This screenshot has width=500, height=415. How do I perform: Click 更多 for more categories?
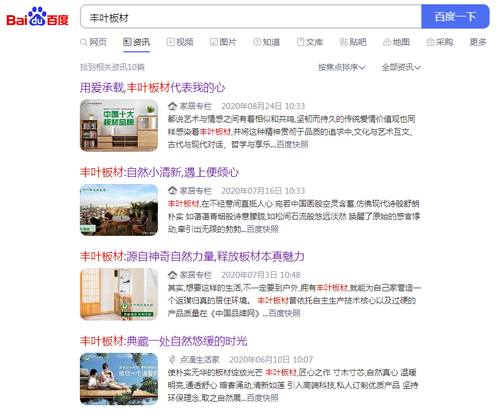coord(478,42)
